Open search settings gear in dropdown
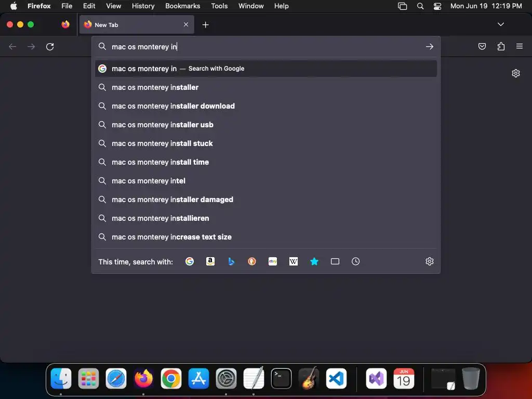The height and width of the screenshot is (399, 532). click(430, 261)
